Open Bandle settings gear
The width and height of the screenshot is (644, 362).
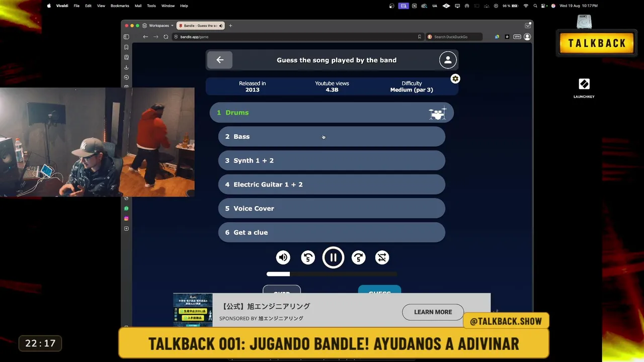coord(455,79)
